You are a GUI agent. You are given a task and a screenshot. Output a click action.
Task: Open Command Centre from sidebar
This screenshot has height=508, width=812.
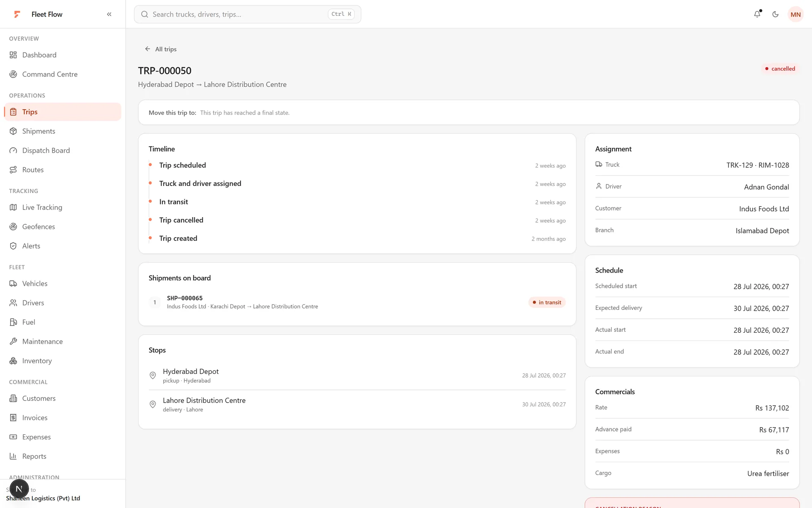[x=63, y=75]
